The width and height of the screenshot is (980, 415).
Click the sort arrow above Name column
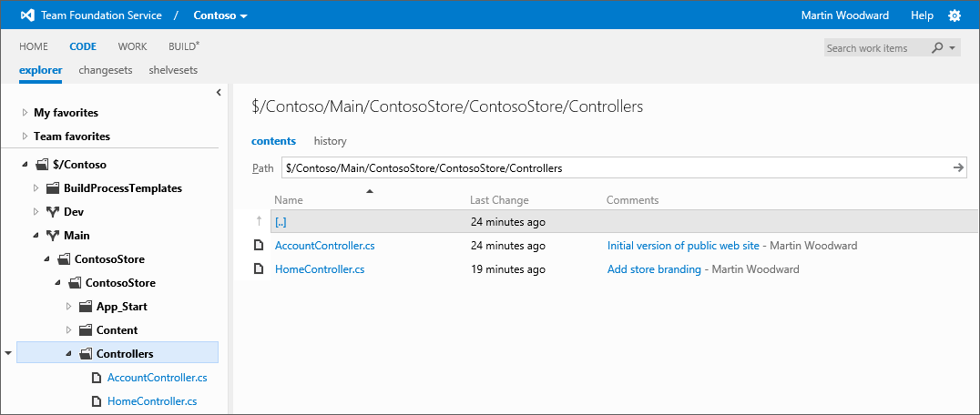[370, 191]
